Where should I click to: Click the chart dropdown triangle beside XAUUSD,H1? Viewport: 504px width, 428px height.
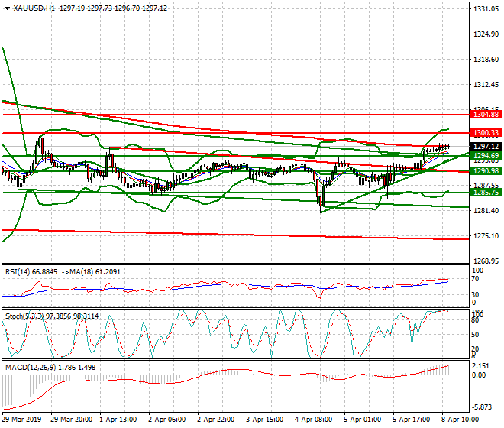tap(7, 8)
